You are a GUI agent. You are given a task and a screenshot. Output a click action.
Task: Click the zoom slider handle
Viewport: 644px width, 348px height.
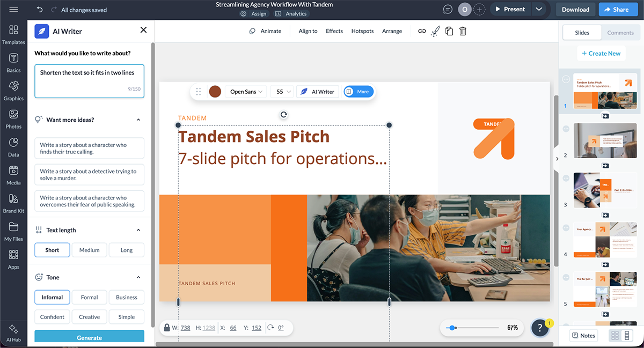click(452, 328)
